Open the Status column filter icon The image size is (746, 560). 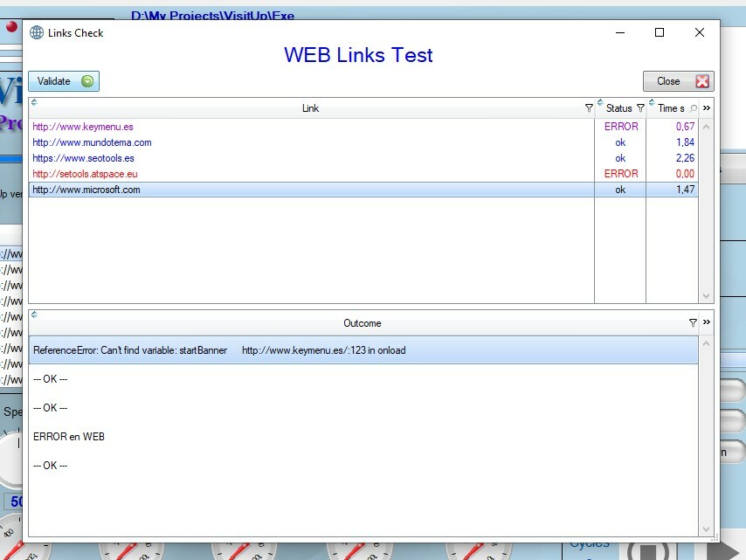tap(640, 107)
